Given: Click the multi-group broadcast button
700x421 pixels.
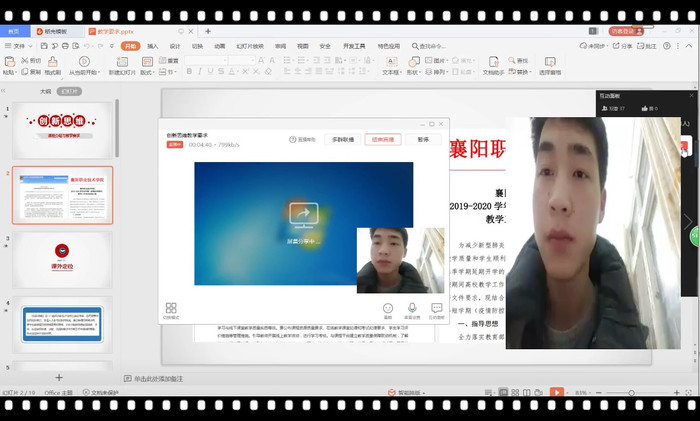Looking at the screenshot, I should tap(342, 139).
